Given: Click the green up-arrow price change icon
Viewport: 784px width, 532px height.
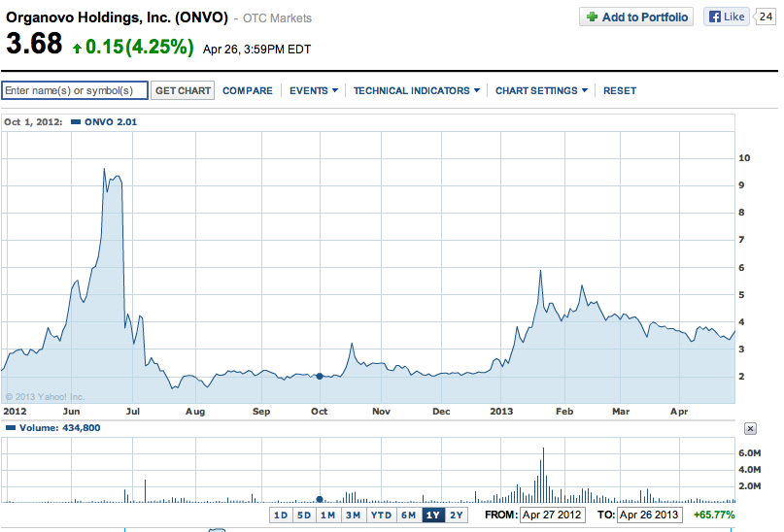Looking at the screenshot, I should [x=77, y=49].
